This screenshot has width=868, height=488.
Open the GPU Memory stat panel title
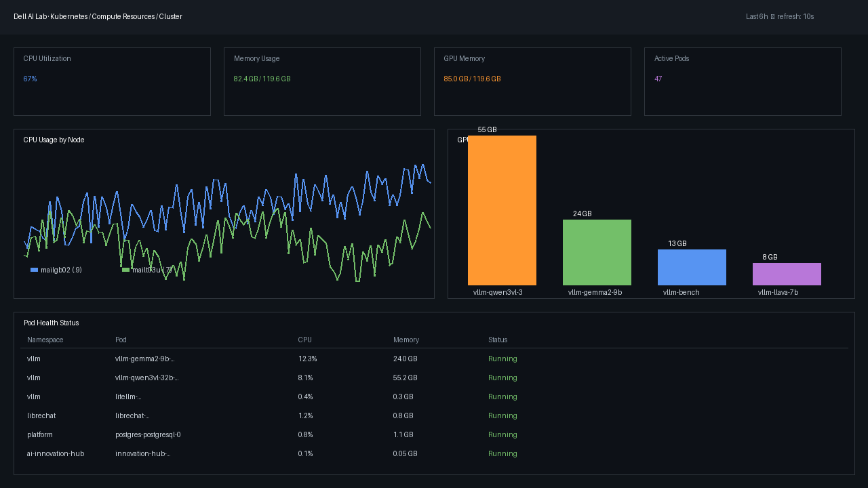(465, 58)
